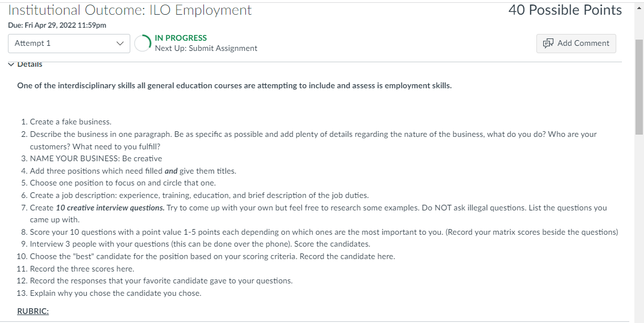Collapse the Details section chevron

11,64
